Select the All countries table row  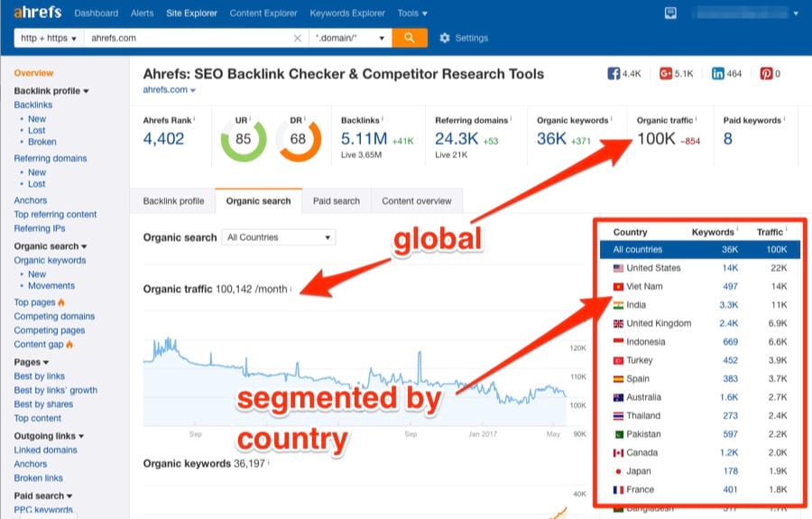click(699, 250)
